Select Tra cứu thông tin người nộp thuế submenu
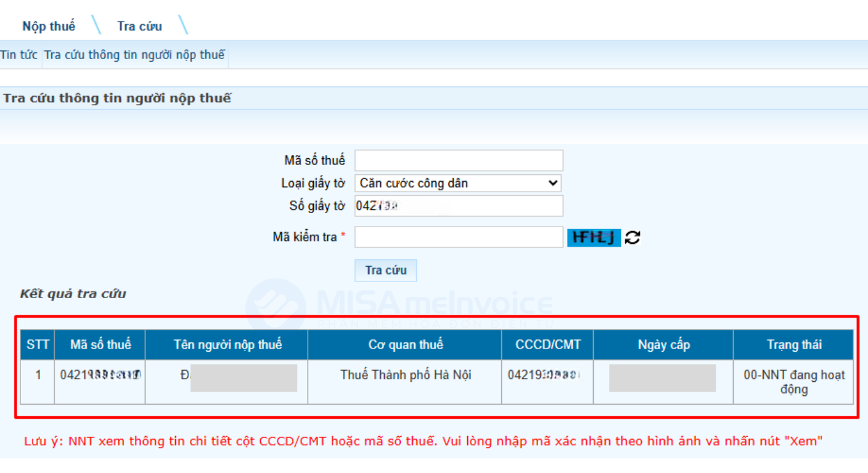 pyautogui.click(x=134, y=55)
